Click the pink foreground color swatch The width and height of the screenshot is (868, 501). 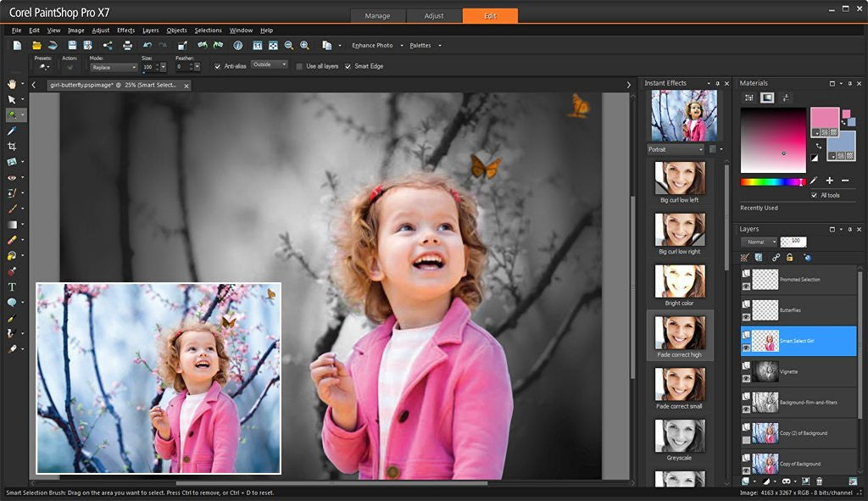click(823, 119)
